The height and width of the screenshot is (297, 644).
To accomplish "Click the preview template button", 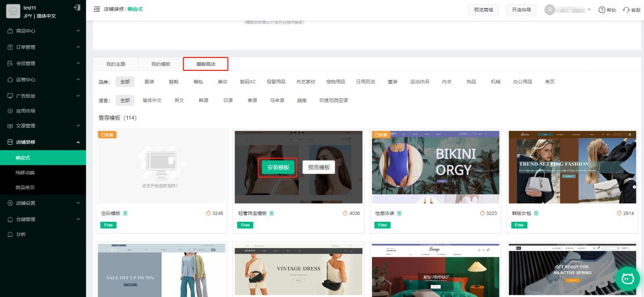I will [x=319, y=168].
